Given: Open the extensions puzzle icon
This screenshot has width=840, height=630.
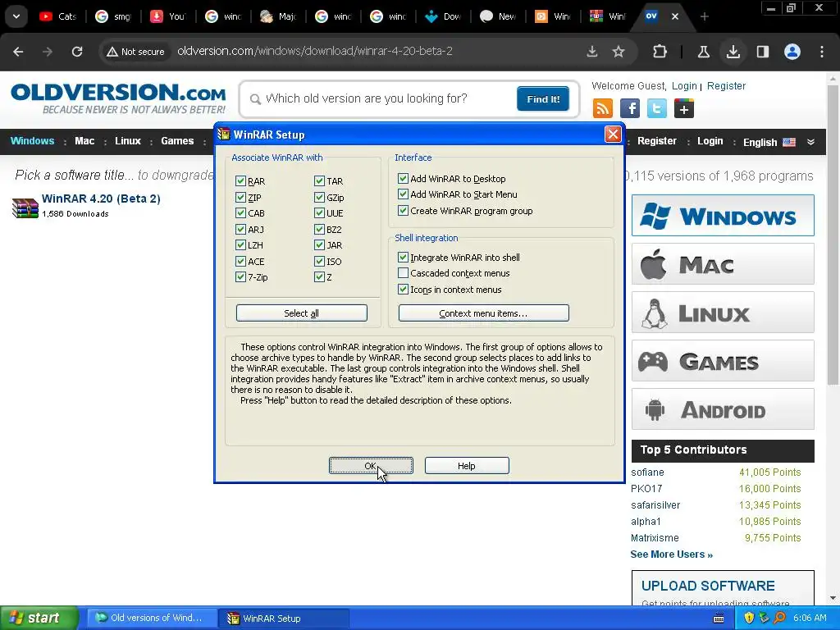Looking at the screenshot, I should [x=660, y=52].
